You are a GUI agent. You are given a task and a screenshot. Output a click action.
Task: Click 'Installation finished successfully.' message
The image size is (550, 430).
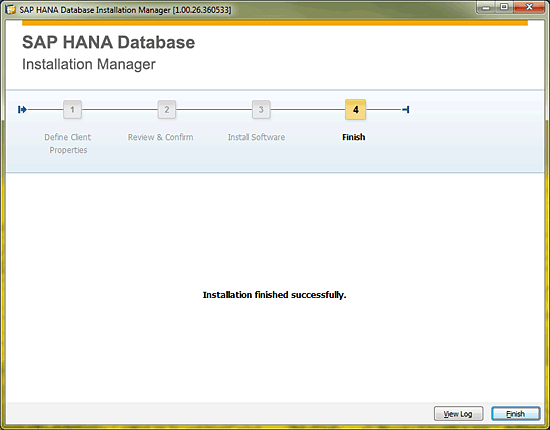coord(274,295)
